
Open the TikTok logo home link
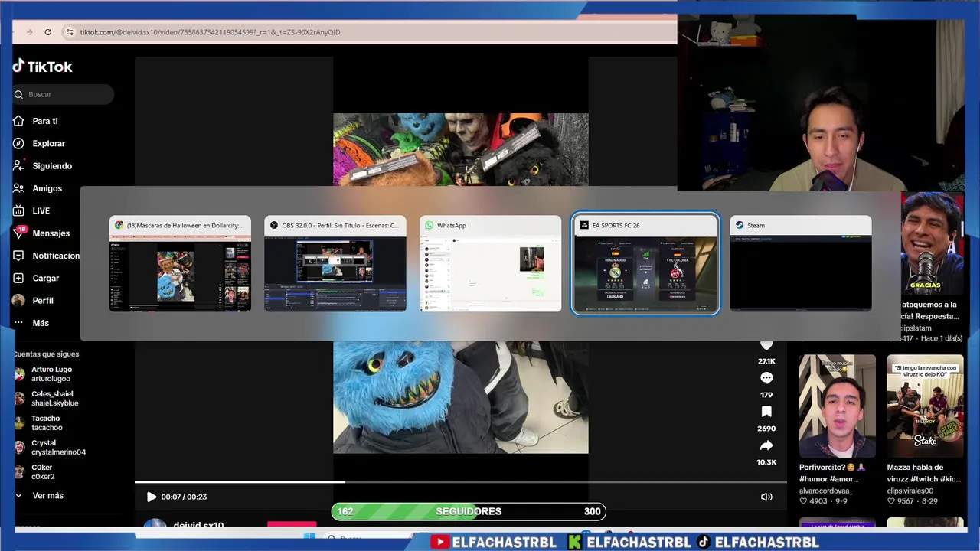[42, 67]
